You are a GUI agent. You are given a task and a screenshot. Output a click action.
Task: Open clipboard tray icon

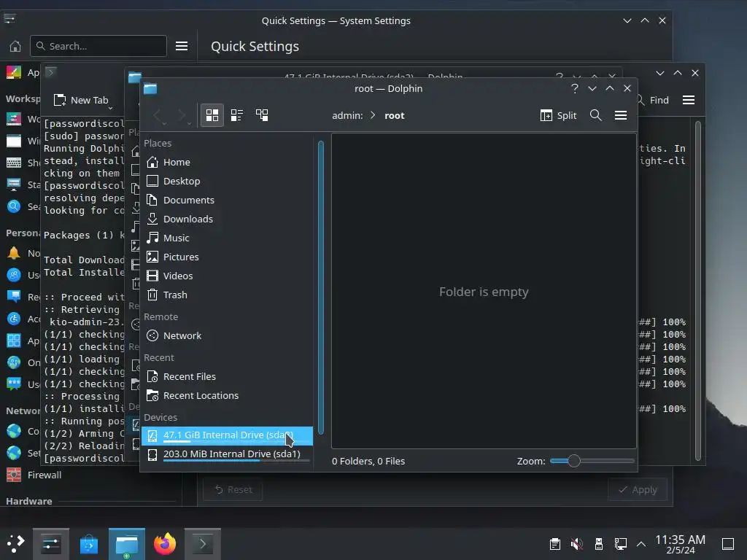554,543
